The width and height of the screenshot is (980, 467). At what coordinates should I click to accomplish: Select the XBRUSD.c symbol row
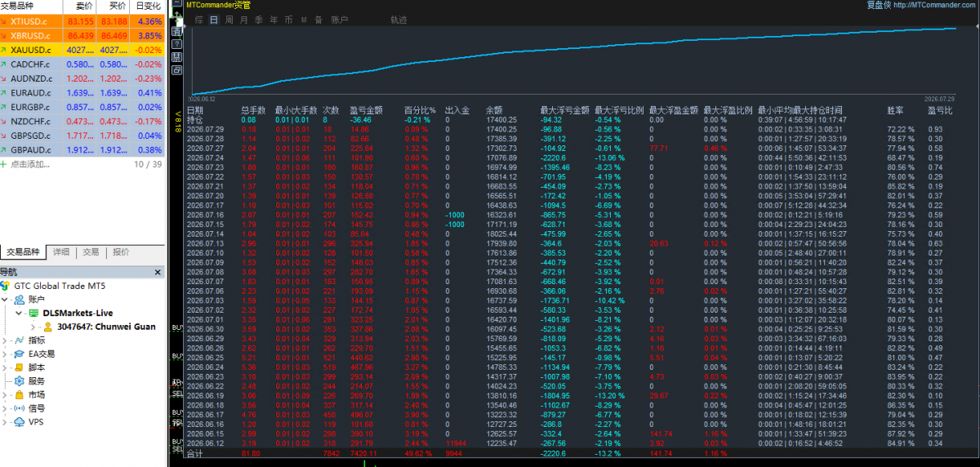[82, 36]
